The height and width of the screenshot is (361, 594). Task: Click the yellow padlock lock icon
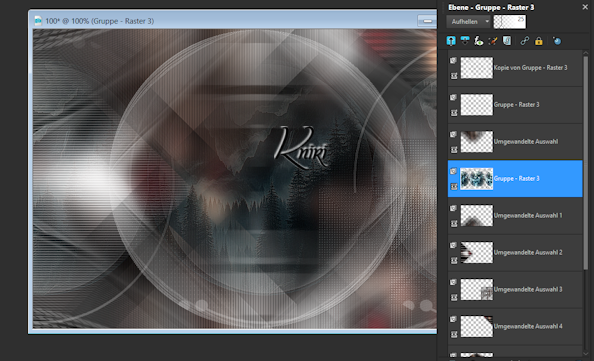(x=538, y=41)
